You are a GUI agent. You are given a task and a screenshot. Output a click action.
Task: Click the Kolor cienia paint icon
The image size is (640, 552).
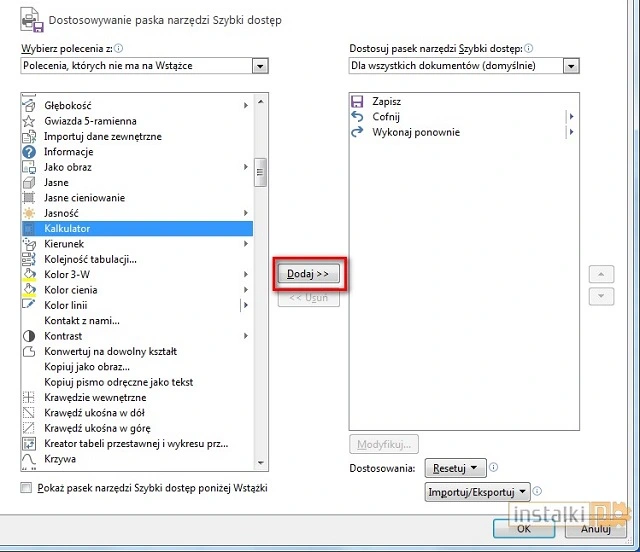click(x=29, y=290)
